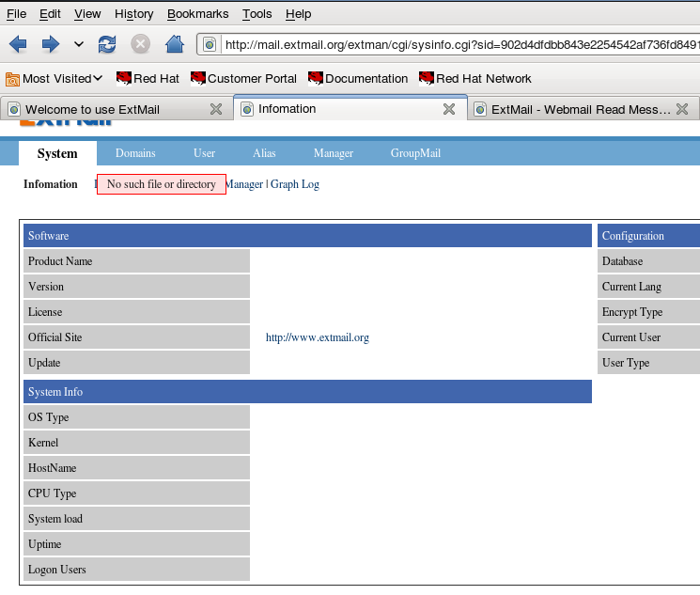The height and width of the screenshot is (595, 700).
Task: Click the No such file or directory message
Action: 162,184
